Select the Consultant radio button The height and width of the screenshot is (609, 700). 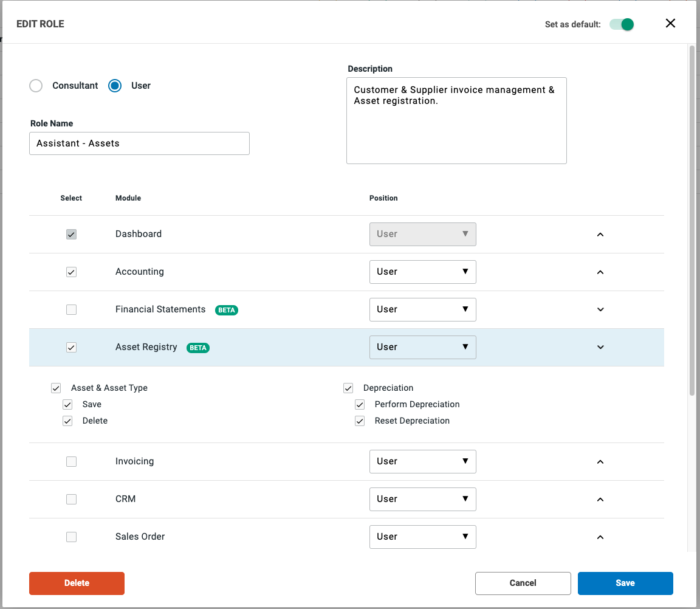[36, 86]
